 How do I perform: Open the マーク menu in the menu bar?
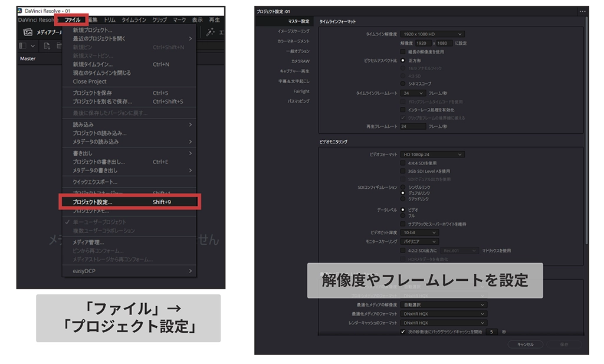(x=179, y=20)
